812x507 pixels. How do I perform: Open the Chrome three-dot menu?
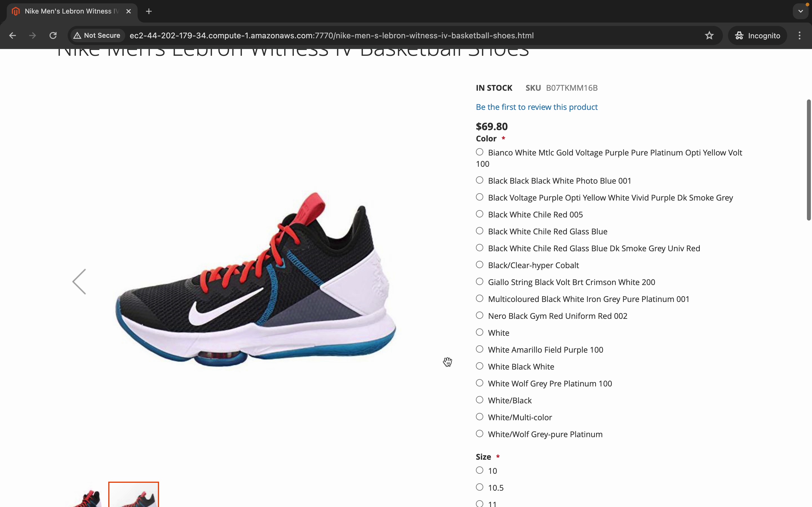[x=800, y=35]
